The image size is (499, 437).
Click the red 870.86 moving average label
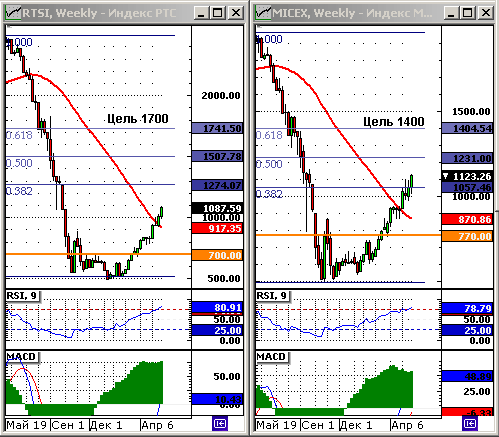tap(467, 219)
